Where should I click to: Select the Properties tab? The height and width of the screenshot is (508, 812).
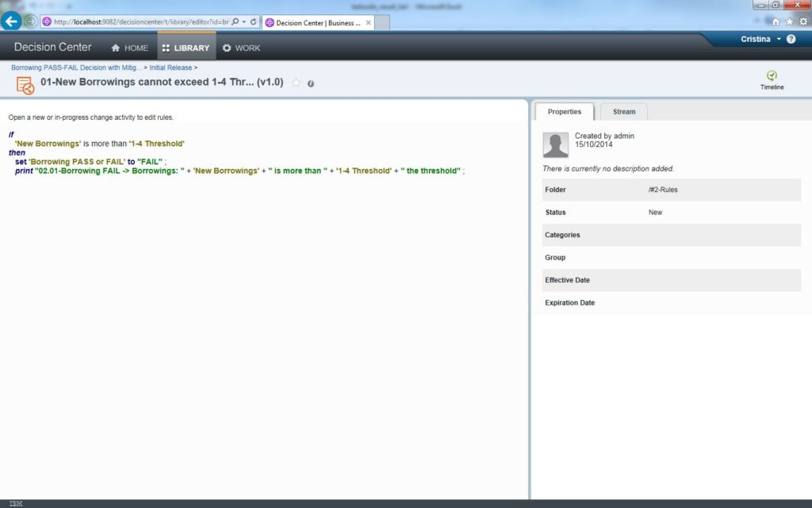[x=565, y=112]
